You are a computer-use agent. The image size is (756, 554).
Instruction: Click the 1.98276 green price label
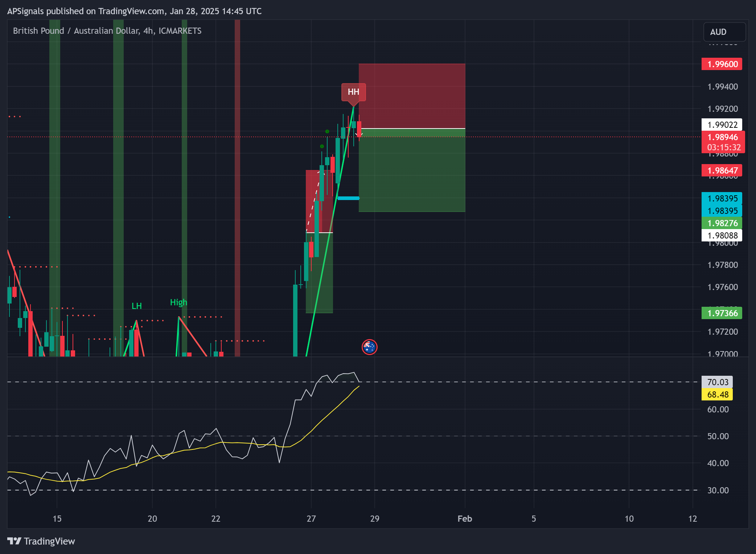tap(722, 223)
